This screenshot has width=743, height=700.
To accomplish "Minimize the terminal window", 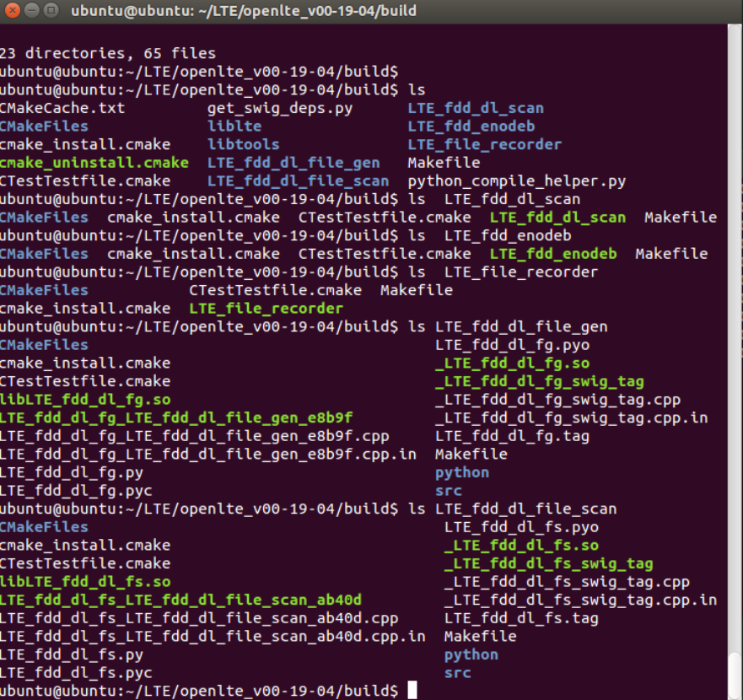I will 32,11.
